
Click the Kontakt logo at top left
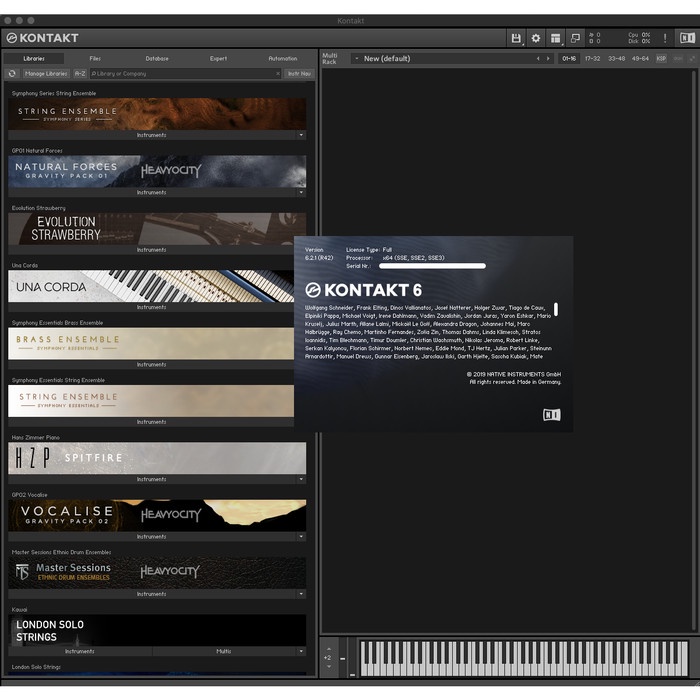click(x=43, y=38)
